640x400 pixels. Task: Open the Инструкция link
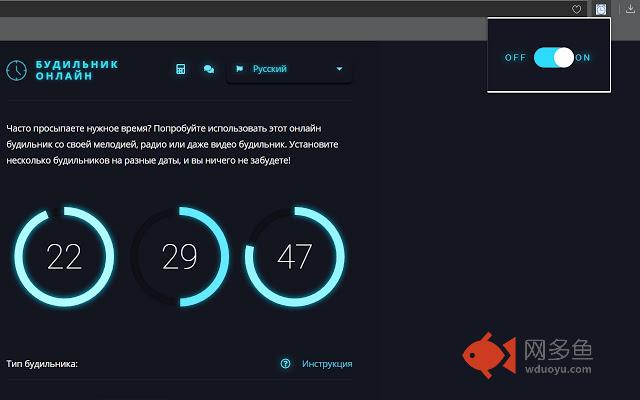(327, 364)
